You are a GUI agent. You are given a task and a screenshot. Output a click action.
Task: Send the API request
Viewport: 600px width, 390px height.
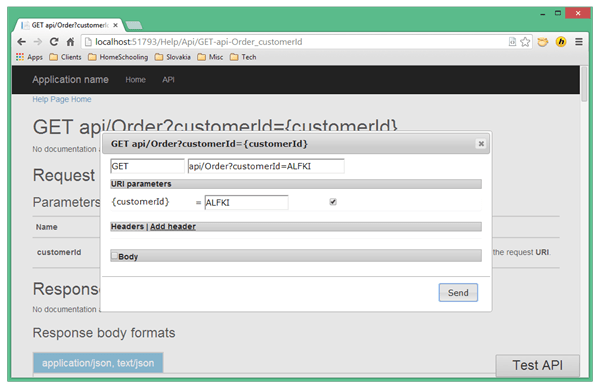click(458, 292)
